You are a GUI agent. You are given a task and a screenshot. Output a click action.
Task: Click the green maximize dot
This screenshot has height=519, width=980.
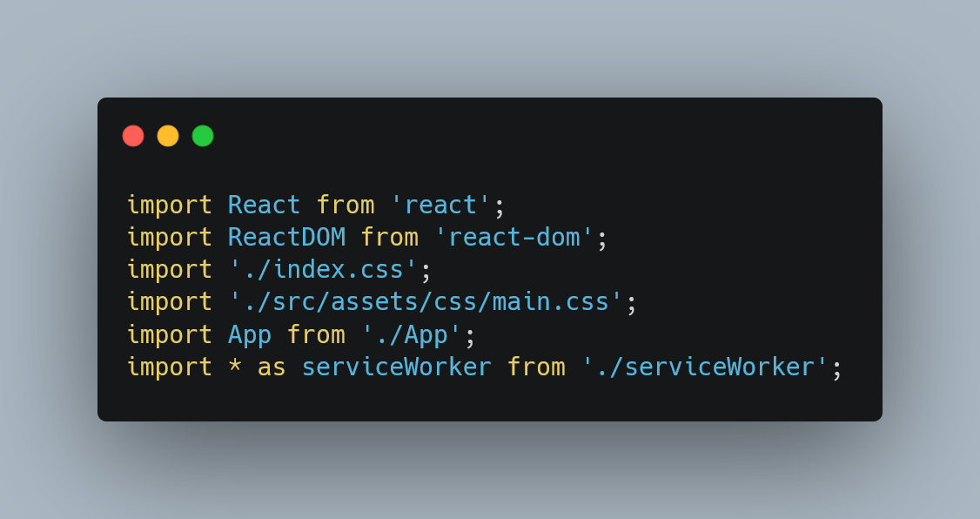tap(203, 136)
